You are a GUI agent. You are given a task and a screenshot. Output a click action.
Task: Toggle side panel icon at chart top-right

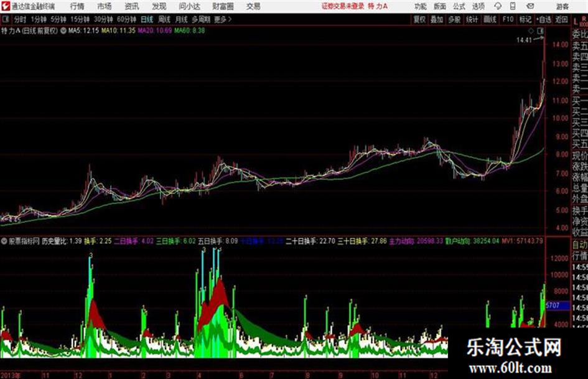[x=540, y=31]
